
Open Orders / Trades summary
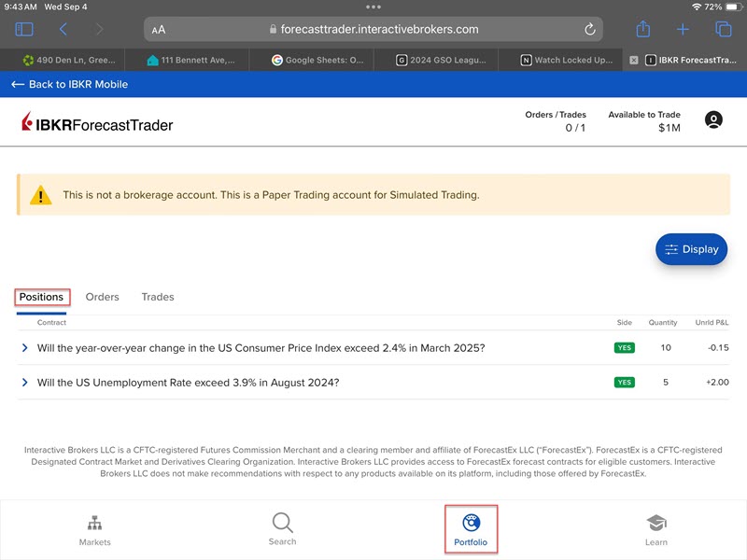click(x=556, y=121)
